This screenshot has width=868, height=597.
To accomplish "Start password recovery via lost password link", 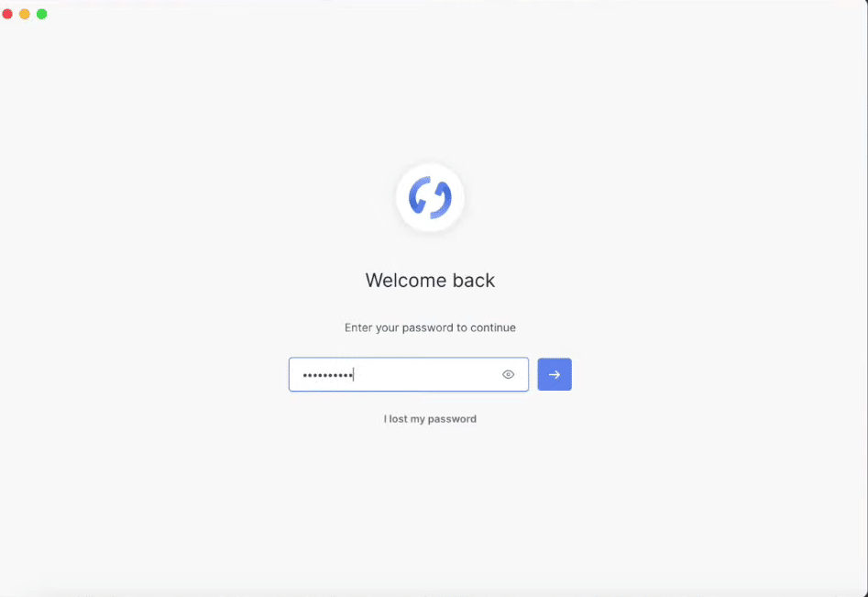I will tap(430, 419).
